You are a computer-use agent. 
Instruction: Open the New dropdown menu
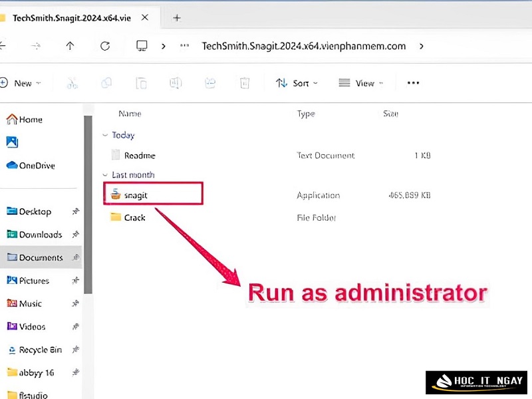[x=21, y=83]
